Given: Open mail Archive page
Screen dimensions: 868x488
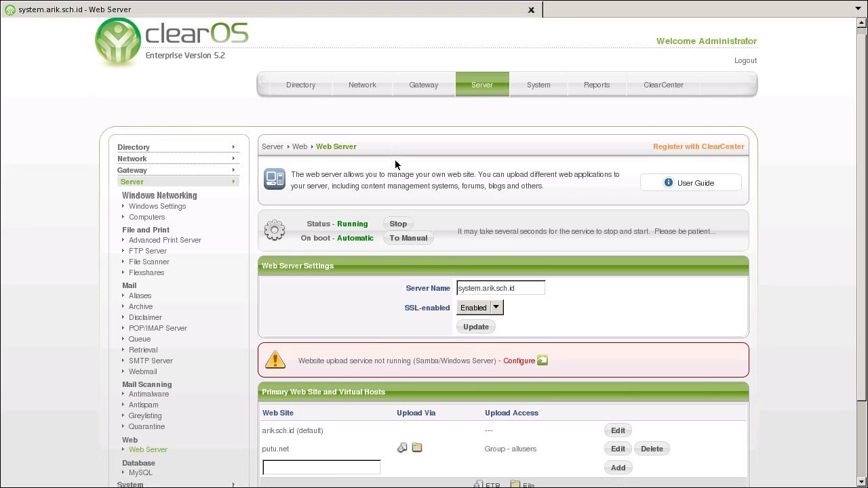Looking at the screenshot, I should [141, 306].
